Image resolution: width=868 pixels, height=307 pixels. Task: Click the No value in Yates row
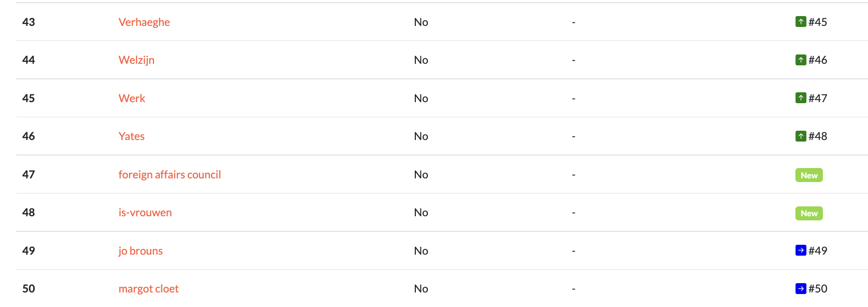pos(421,136)
